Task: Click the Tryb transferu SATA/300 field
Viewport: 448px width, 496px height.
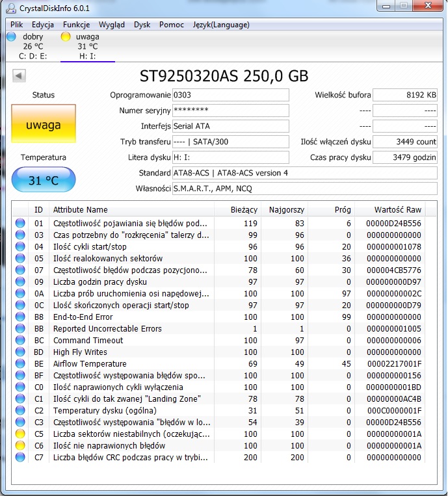Action: [x=231, y=142]
